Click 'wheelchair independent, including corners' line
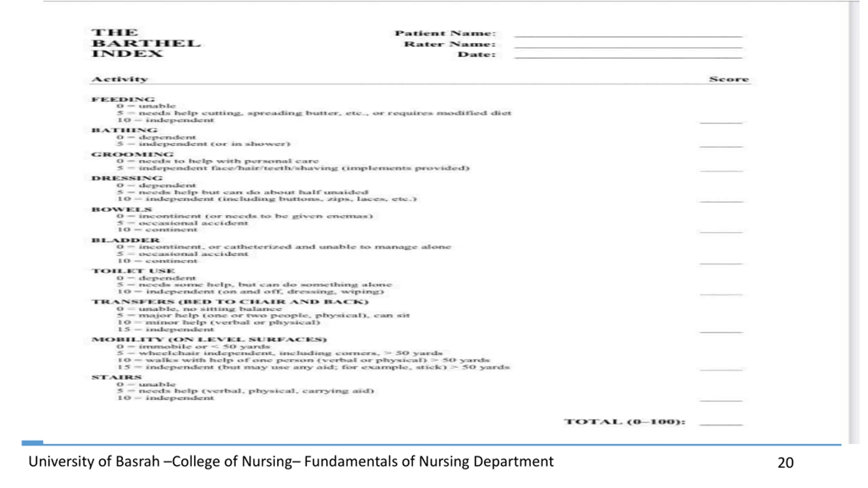 [x=280, y=353]
